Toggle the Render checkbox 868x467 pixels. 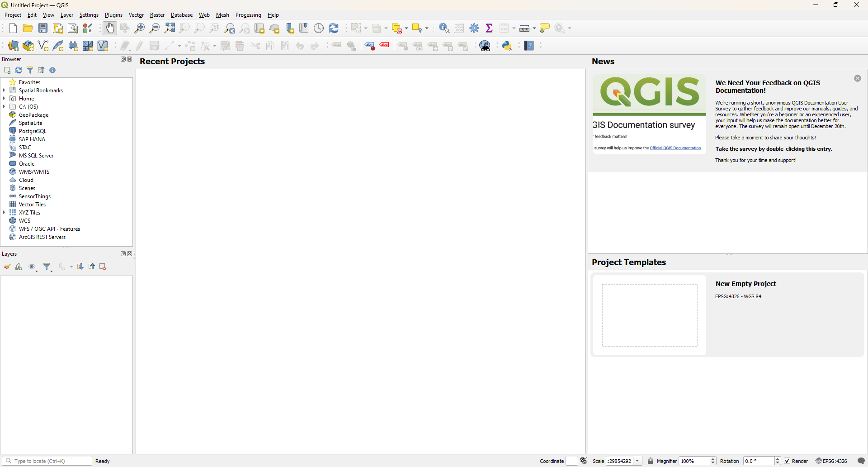[787, 461]
